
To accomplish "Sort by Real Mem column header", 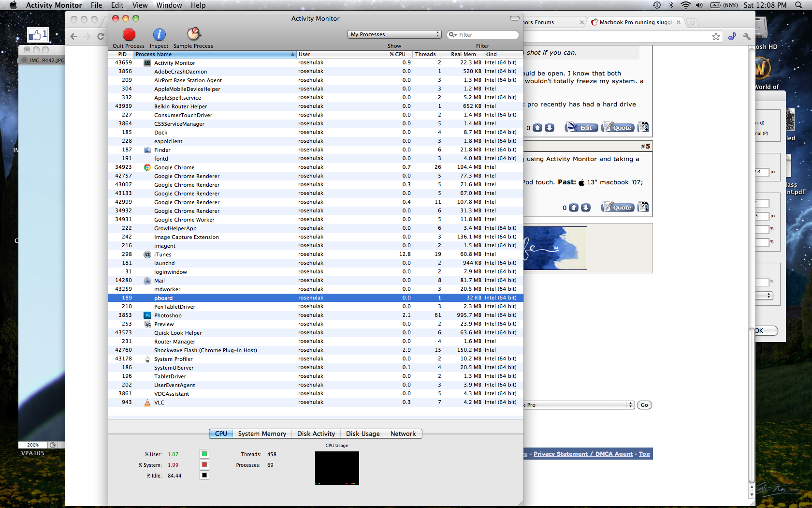I will coord(464,54).
